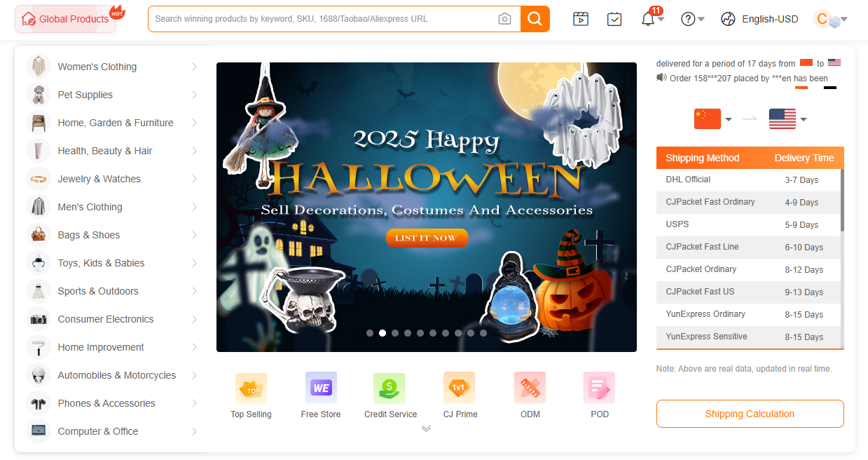Click the LIST IT NOW banner button
868x460 pixels.
pyautogui.click(x=425, y=238)
